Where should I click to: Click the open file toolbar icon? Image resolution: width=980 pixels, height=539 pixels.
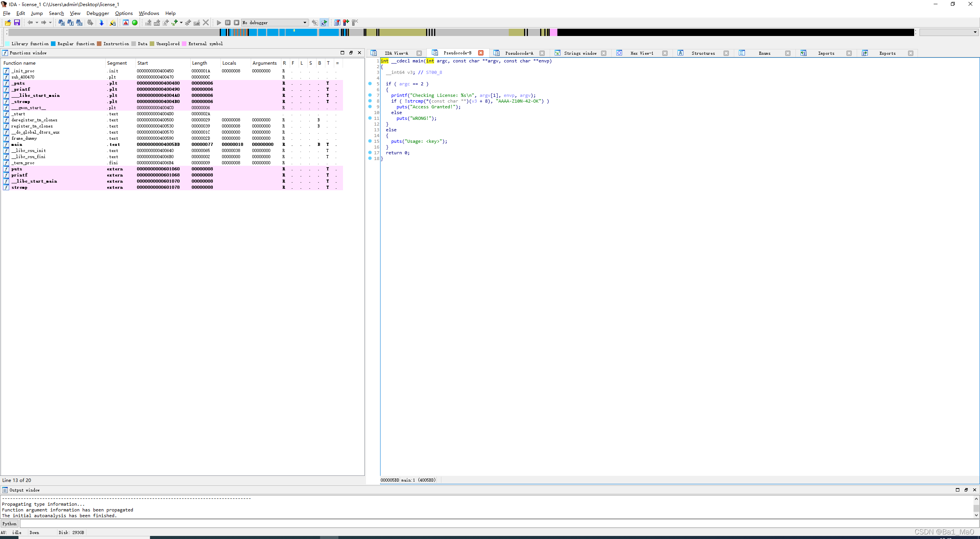coord(8,23)
